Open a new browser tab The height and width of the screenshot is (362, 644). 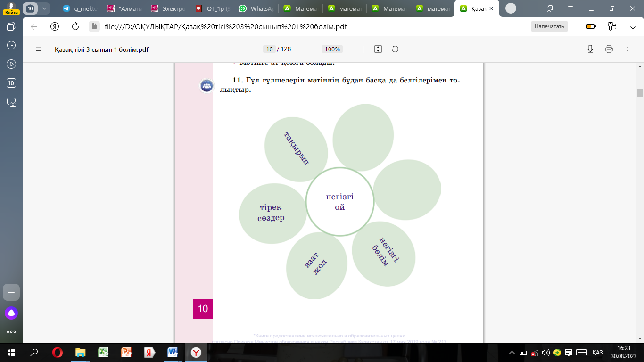(511, 8)
